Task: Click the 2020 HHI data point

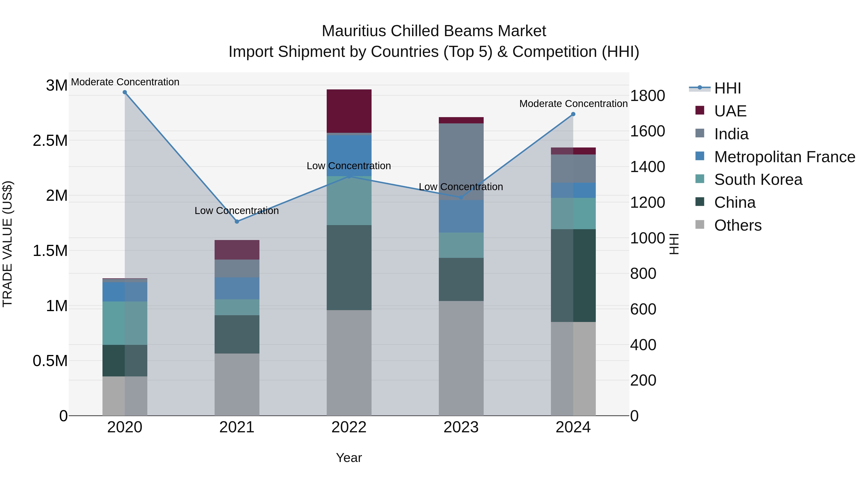Action: click(x=125, y=92)
